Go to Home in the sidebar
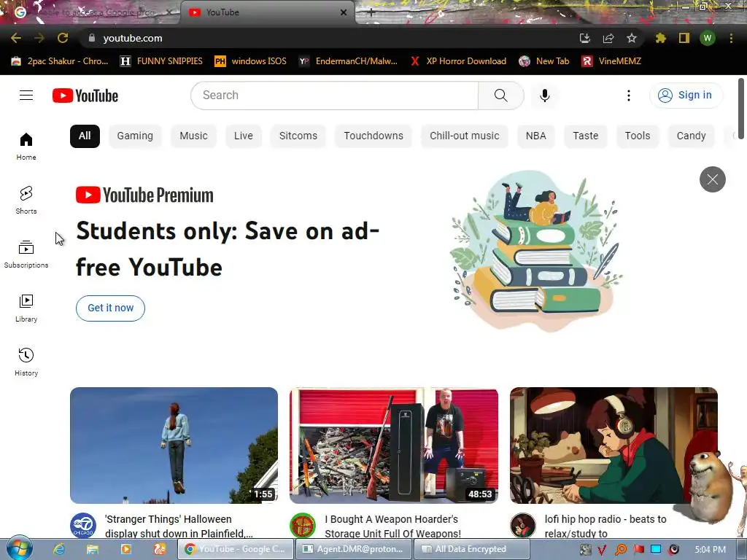Image resolution: width=747 pixels, height=560 pixels. point(26,146)
